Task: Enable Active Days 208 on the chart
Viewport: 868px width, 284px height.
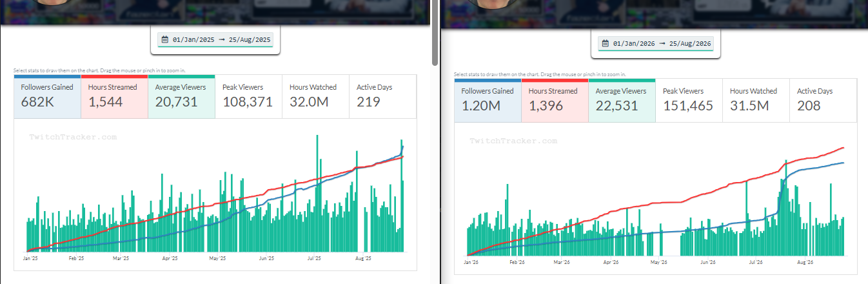Action: (824, 101)
